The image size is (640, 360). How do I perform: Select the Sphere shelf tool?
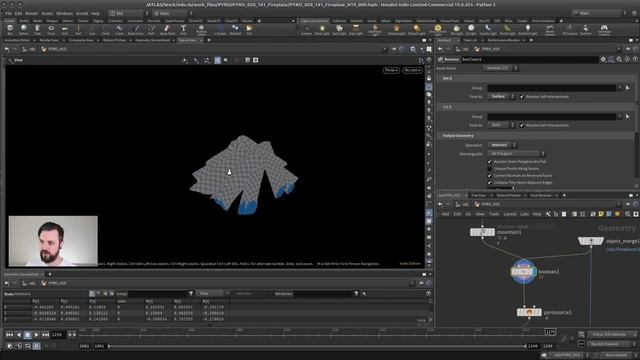24,29
